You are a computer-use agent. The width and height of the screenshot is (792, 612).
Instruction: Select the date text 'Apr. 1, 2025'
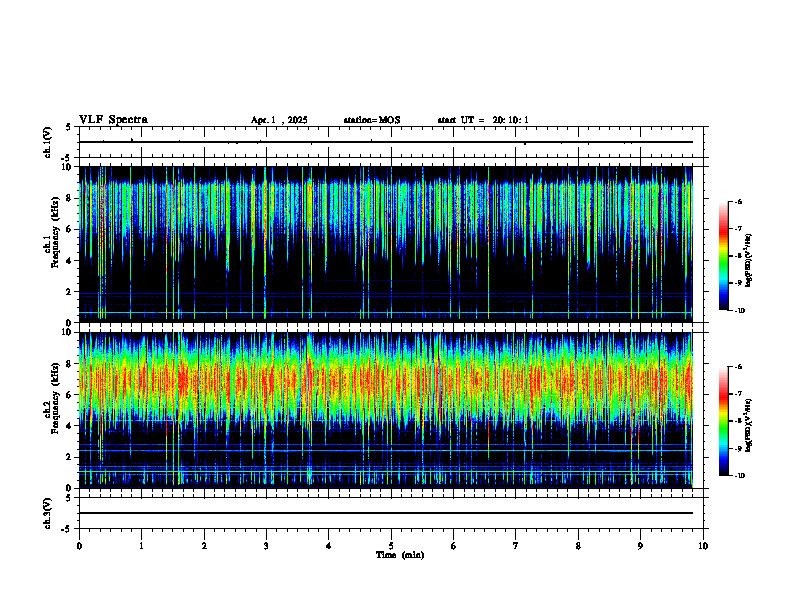[x=279, y=120]
